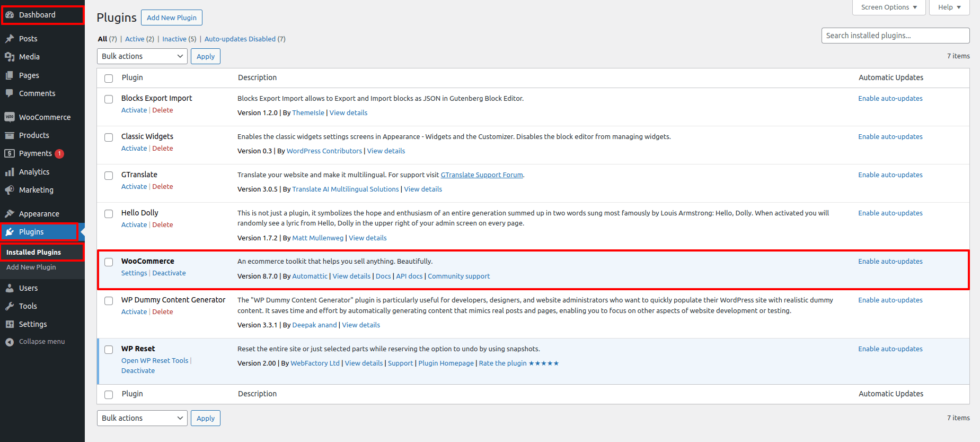980x442 pixels.
Task: Expand the Screen Options panel
Action: click(x=888, y=7)
